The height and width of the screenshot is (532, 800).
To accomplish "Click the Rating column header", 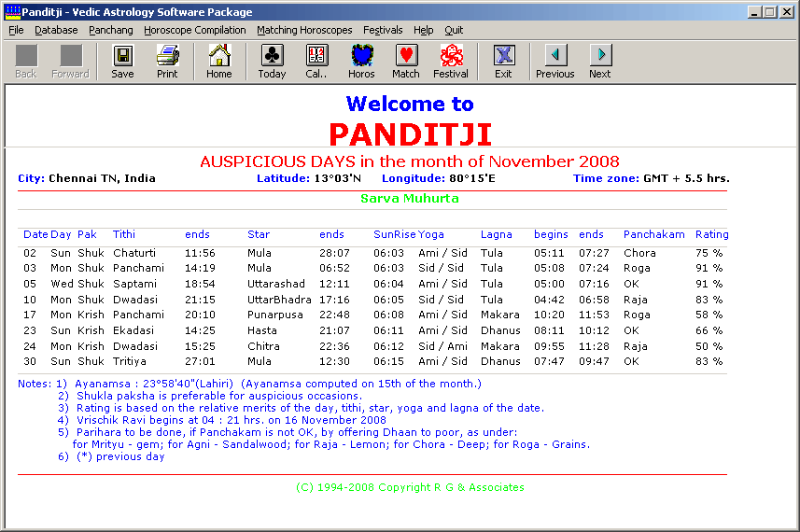I will tap(712, 234).
